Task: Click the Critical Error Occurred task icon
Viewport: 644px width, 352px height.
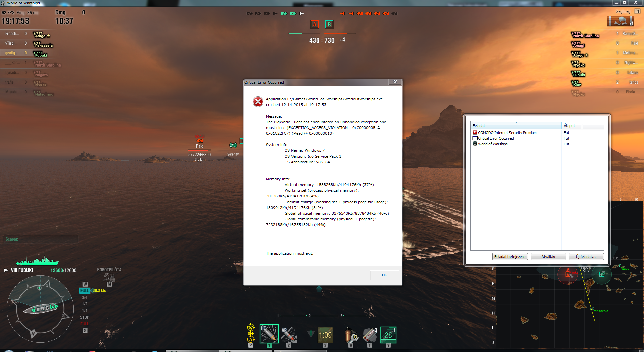Action: tap(475, 138)
